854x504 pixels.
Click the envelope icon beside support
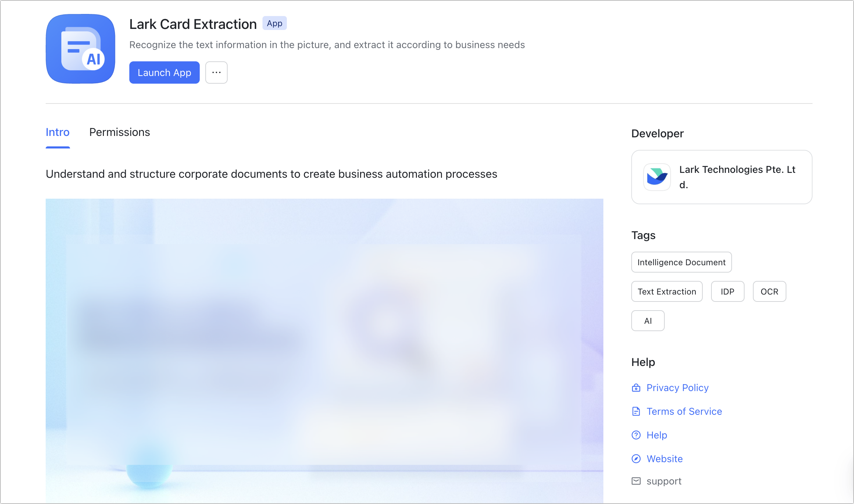(636, 481)
